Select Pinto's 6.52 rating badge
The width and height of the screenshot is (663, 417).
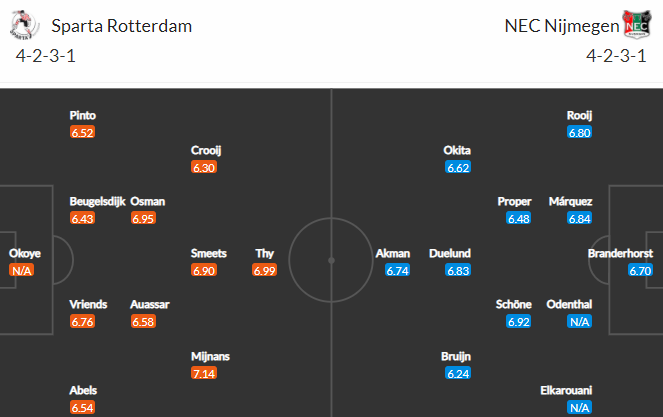(x=82, y=132)
